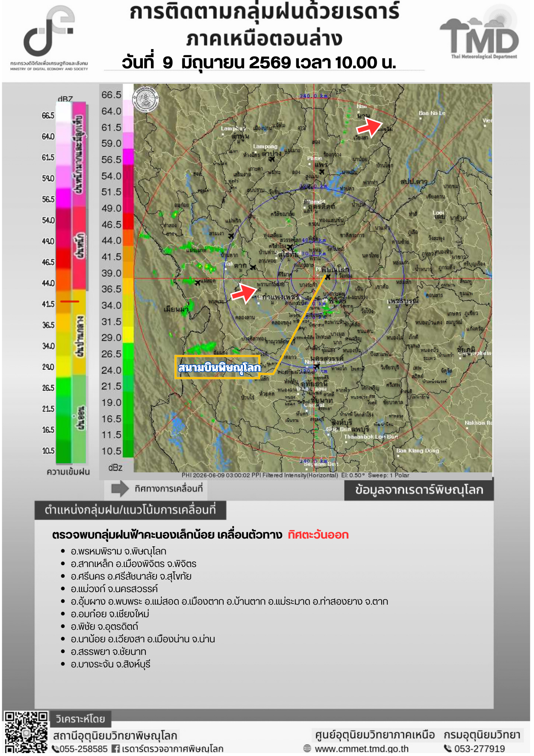Click the ตำแหน่งกลุ่มฝน/แนวโน้มการเคลื่อนที่ header

(130, 510)
